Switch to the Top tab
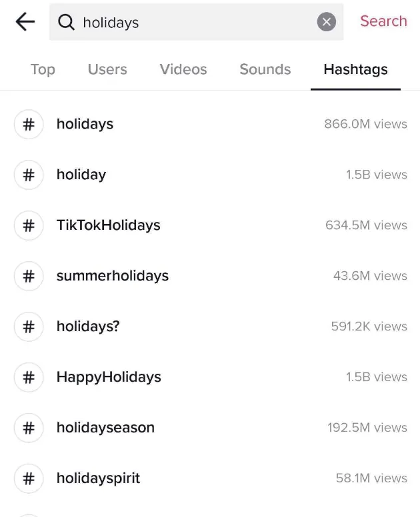 pyautogui.click(x=43, y=69)
